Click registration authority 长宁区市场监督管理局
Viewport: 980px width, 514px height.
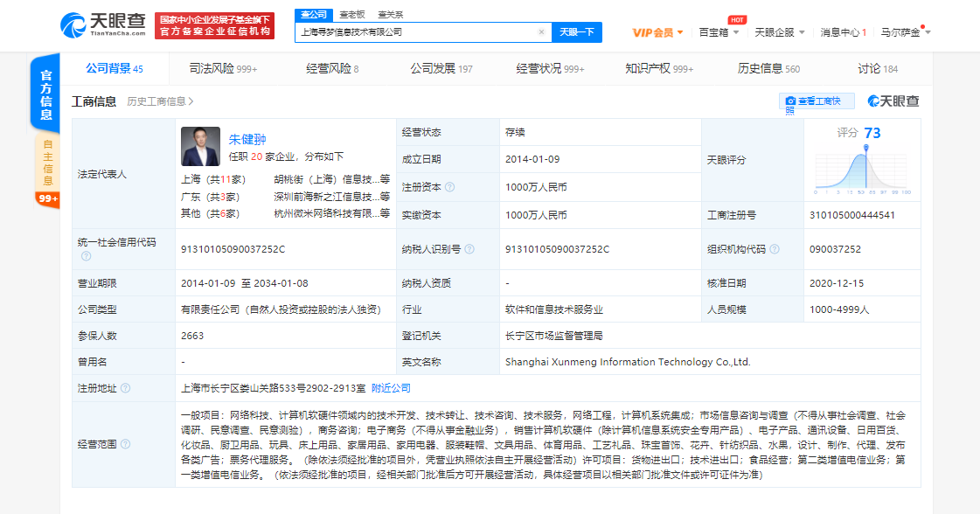[553, 336]
